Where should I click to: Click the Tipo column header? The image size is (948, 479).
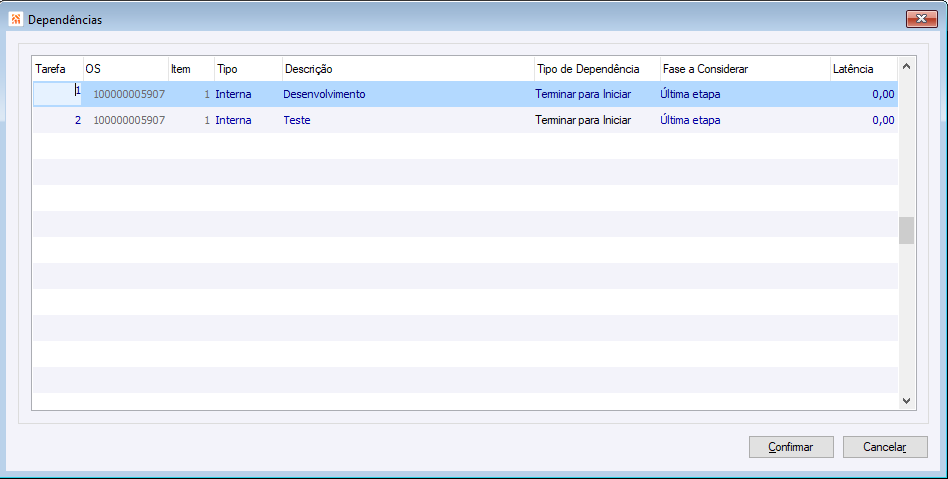248,69
